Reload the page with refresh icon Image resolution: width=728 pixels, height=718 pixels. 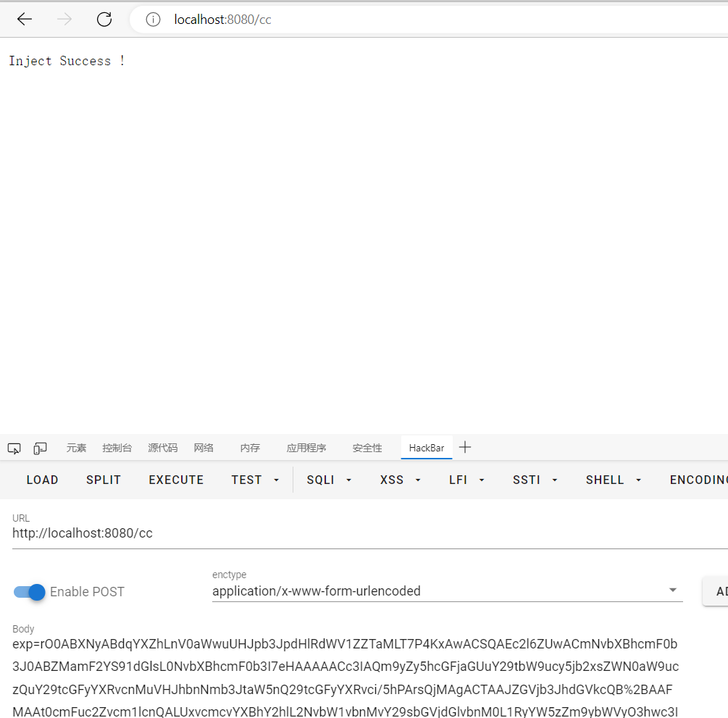(104, 20)
